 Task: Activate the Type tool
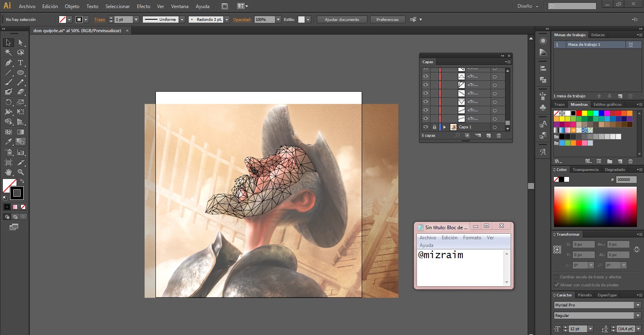click(x=21, y=63)
